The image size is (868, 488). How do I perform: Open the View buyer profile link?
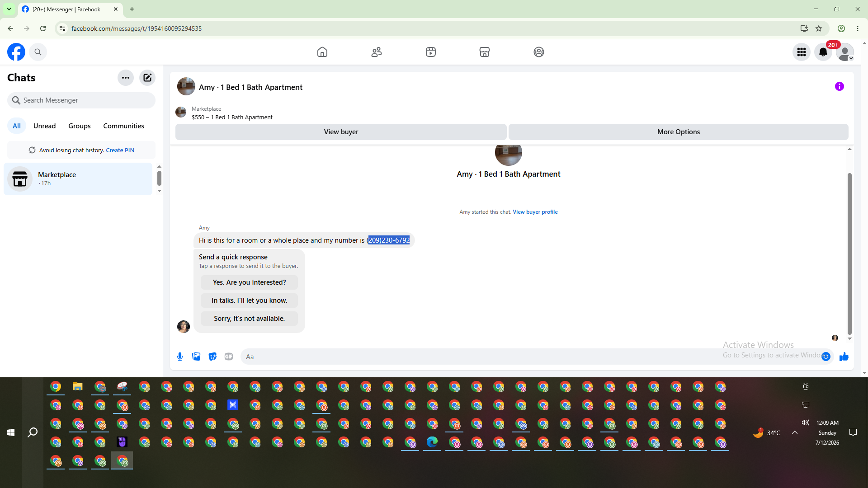pos(535,212)
